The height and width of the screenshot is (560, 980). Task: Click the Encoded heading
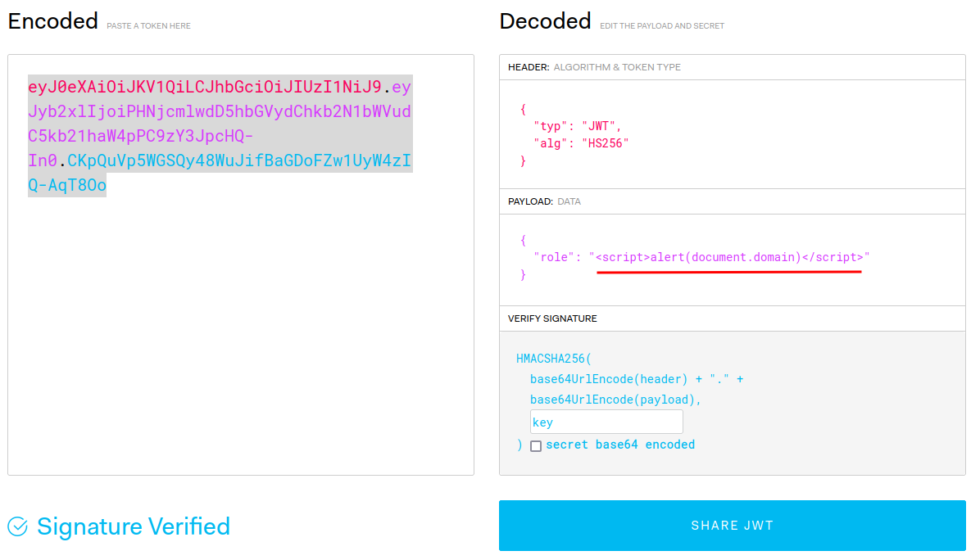pyautogui.click(x=52, y=21)
